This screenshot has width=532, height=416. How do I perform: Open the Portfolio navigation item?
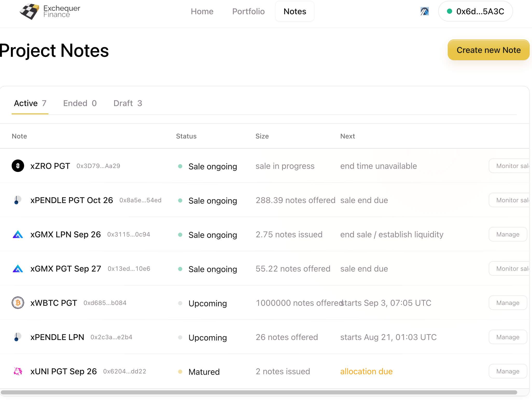click(248, 11)
